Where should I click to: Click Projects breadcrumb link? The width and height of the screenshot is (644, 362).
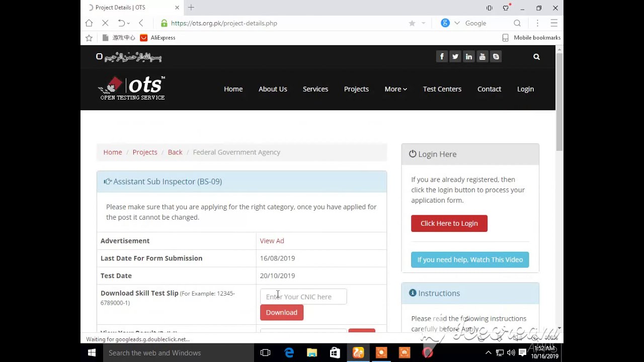click(x=145, y=152)
